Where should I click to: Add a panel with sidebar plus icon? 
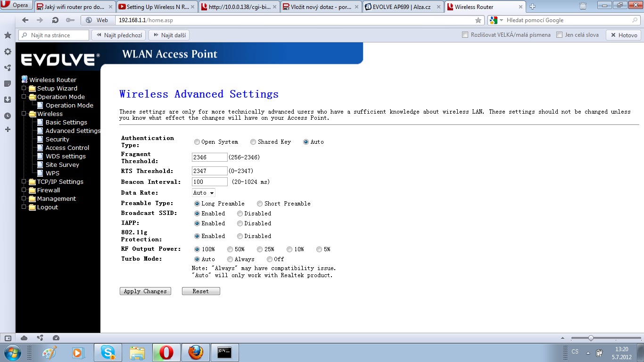(x=8, y=129)
